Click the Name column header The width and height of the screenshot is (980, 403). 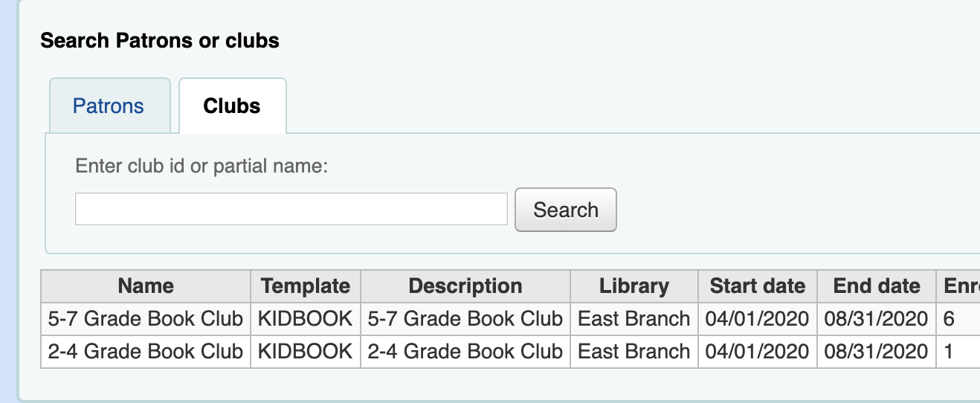click(146, 286)
